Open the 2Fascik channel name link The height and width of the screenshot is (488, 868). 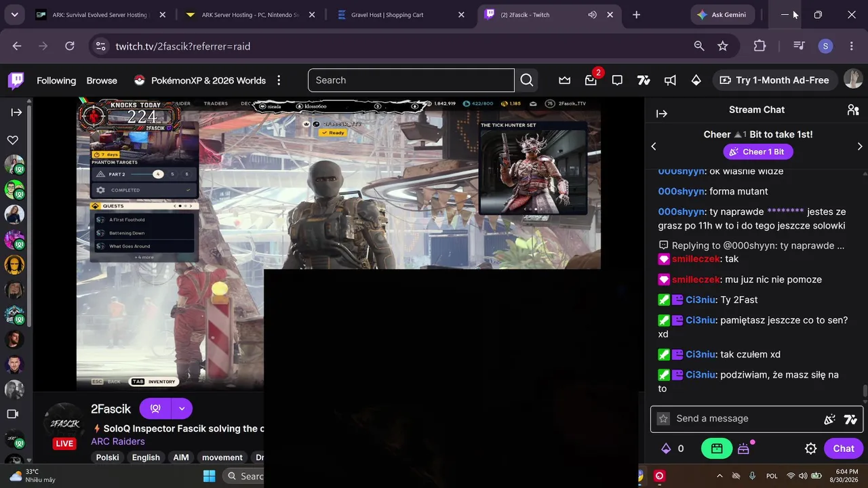[111, 409]
